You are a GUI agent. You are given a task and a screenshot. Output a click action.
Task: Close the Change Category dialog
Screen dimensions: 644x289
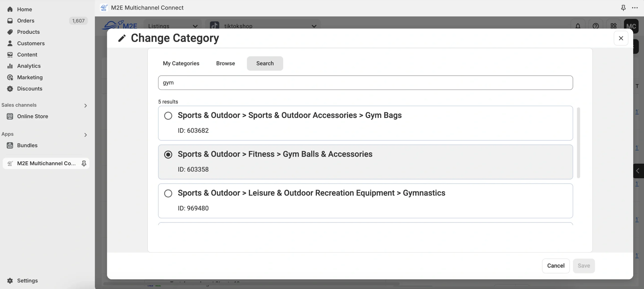(x=621, y=38)
